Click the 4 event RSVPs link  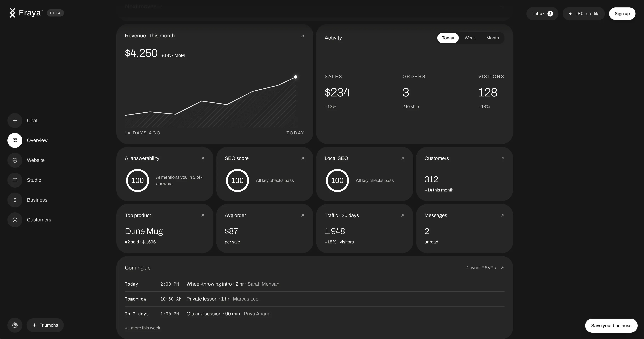(481, 268)
